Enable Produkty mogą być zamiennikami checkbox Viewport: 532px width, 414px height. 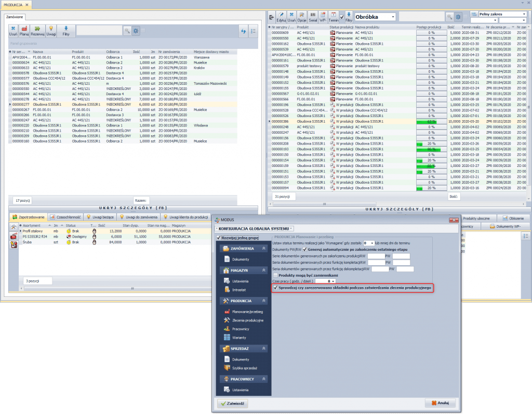pos(275,275)
